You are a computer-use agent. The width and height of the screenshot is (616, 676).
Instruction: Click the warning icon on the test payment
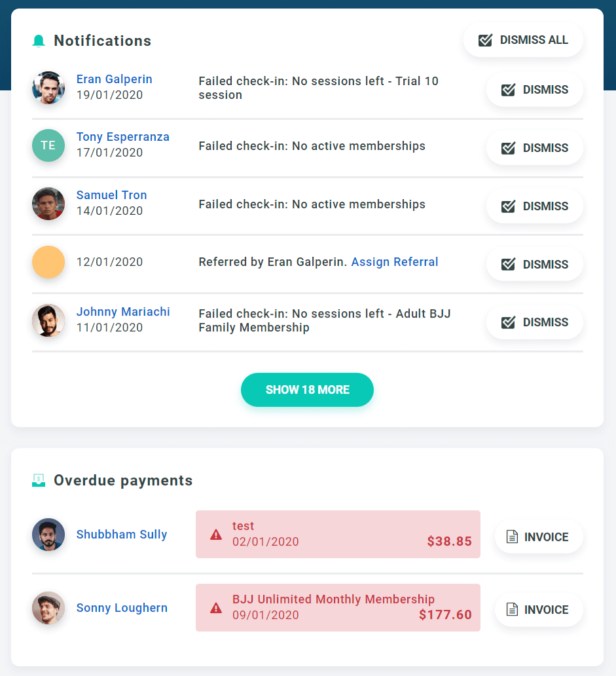point(216,535)
